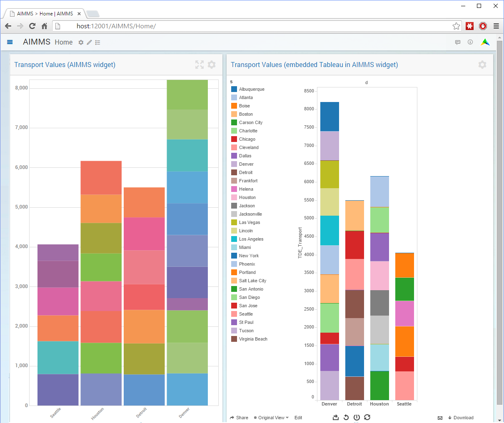Select Los Angeles in the legend
Image resolution: width=504 pixels, height=423 pixels.
click(x=251, y=239)
